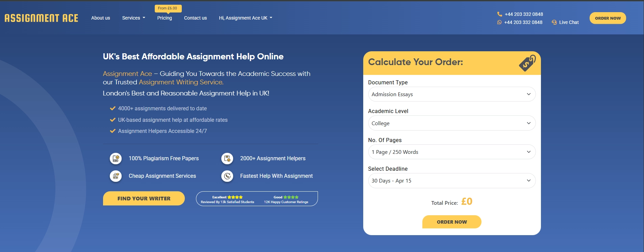Viewport: 644px width, 252px height.
Task: Click the reviews and ratings badge
Action: tap(257, 199)
